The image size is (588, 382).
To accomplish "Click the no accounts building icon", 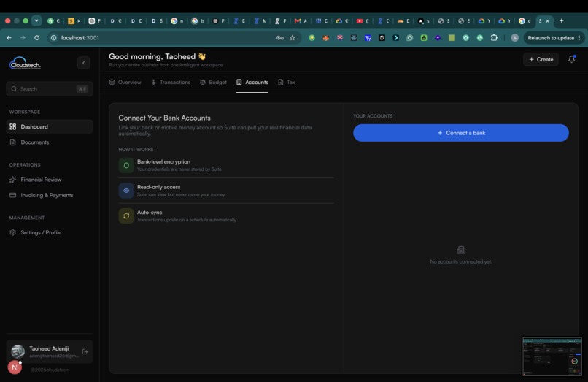I will click(461, 250).
